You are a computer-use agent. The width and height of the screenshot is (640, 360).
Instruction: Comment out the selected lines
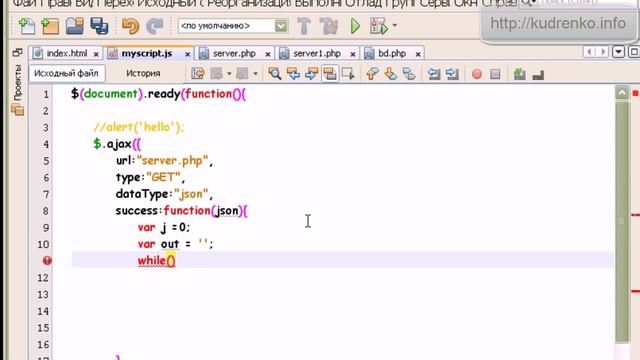[x=520, y=74]
